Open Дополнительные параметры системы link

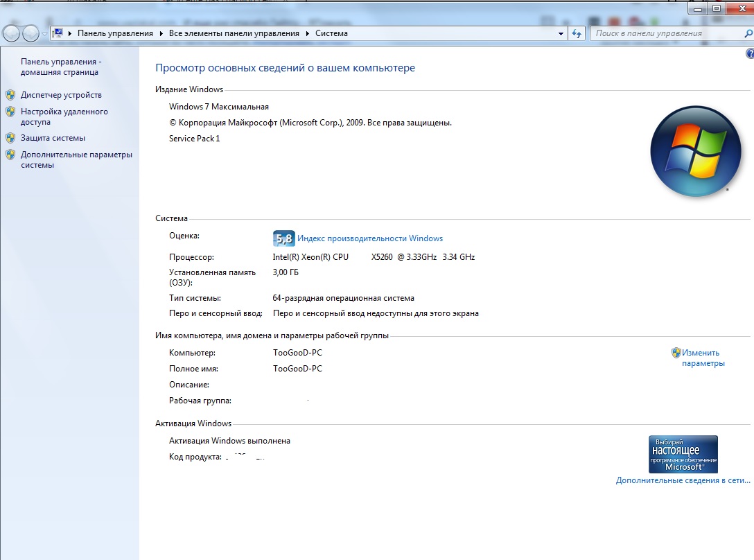[x=76, y=159]
